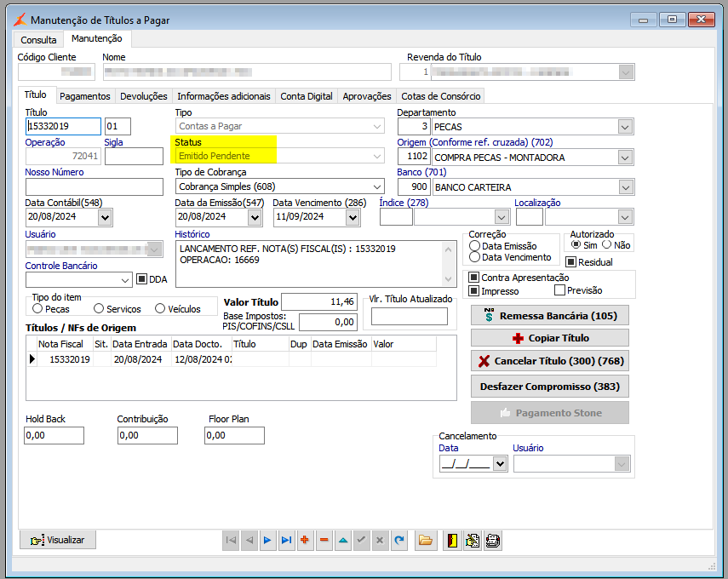Click the red plus insert record icon
The image size is (728, 579).
305,540
